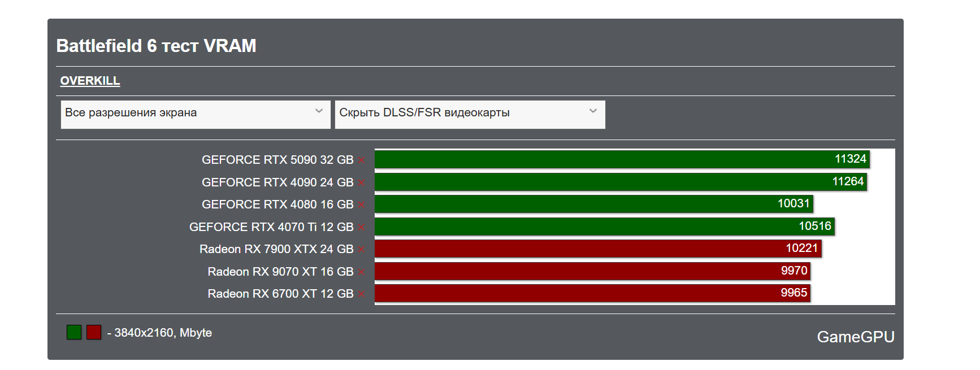The width and height of the screenshot is (980, 370).
Task: Click the GEFORCE RTX 4080 16 GB label
Action: 277,204
